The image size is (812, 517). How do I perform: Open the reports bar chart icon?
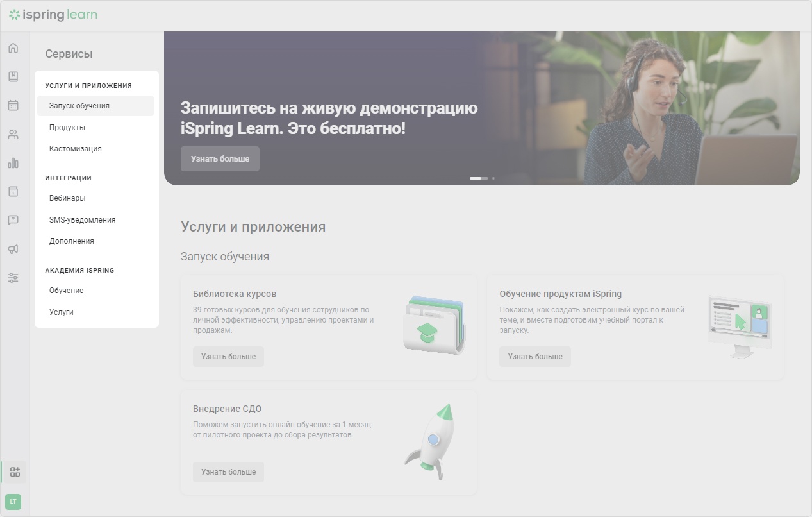[x=13, y=163]
